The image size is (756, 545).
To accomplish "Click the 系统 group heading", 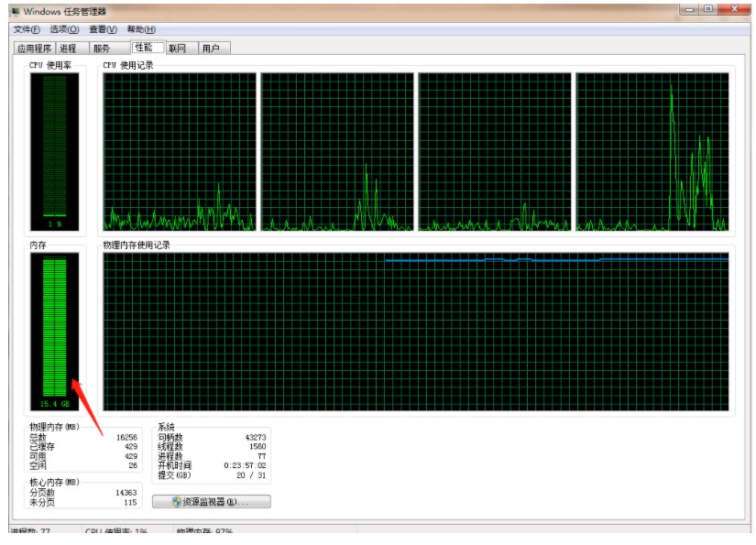I will [167, 427].
